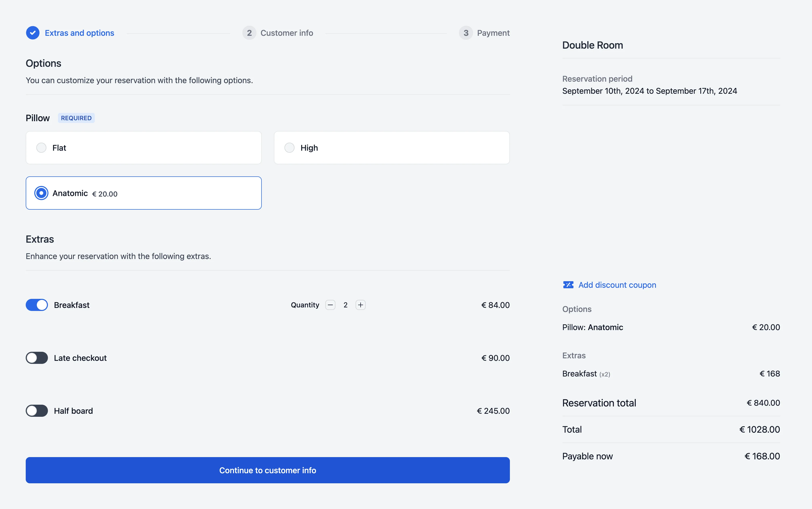The height and width of the screenshot is (509, 812).
Task: Click the numbered circle for step 2
Action: pyautogui.click(x=249, y=33)
